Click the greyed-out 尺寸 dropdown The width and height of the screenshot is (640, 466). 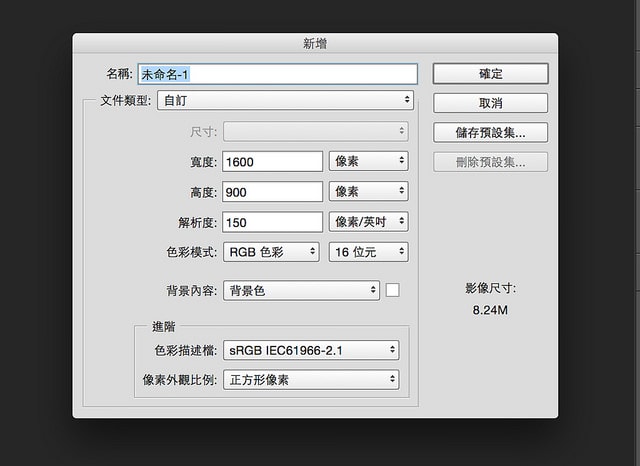[315, 131]
